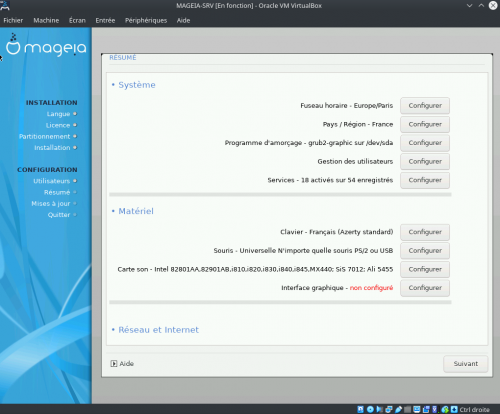Click 'Fuseau horaire - Europe/Paris' text
Viewport: 500px width, 414px height.
[x=347, y=106]
